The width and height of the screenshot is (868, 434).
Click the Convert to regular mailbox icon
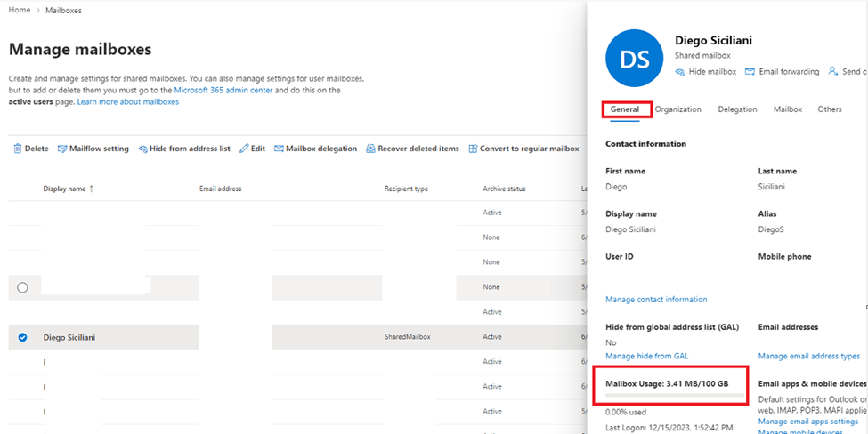(473, 149)
